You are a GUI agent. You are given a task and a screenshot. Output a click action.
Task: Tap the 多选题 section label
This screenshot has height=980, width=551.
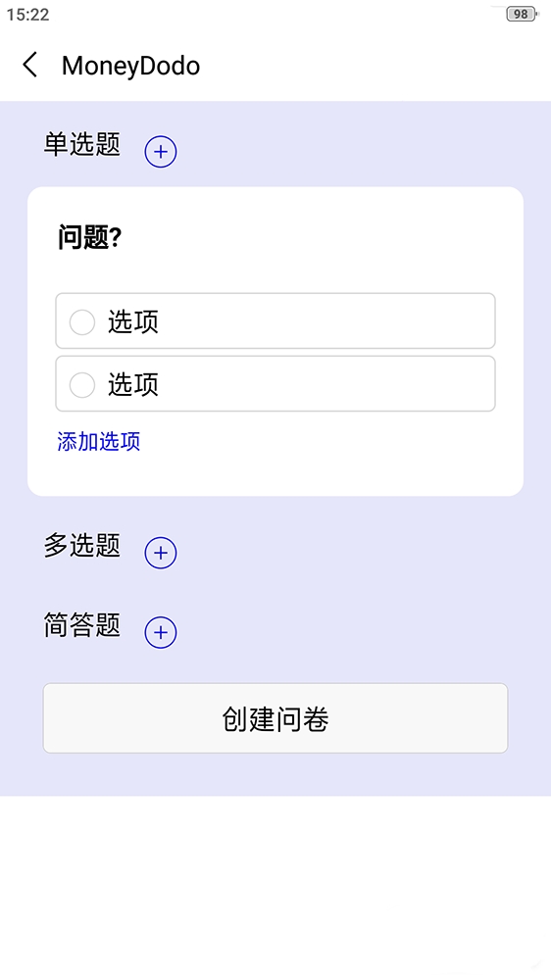(x=82, y=546)
